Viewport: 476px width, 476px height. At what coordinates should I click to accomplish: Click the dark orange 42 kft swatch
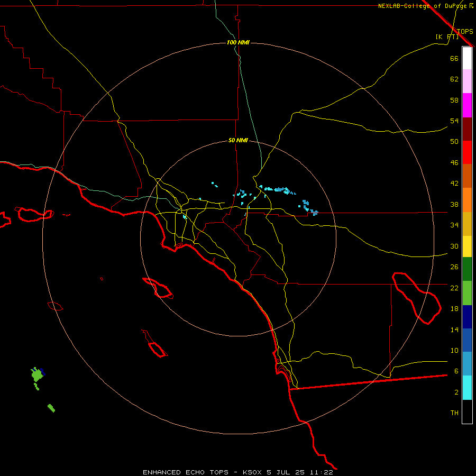pyautogui.click(x=467, y=176)
